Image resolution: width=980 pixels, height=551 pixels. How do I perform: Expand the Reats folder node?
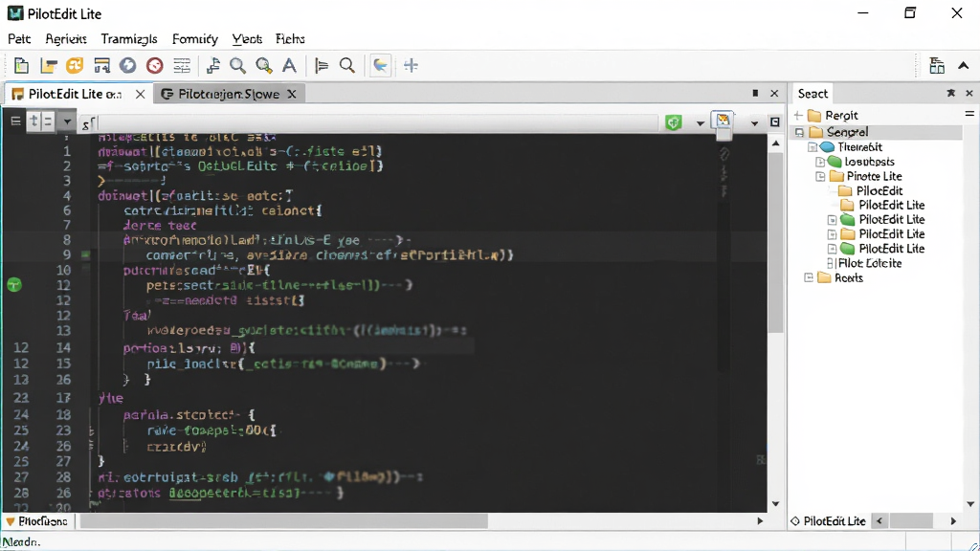click(x=809, y=277)
